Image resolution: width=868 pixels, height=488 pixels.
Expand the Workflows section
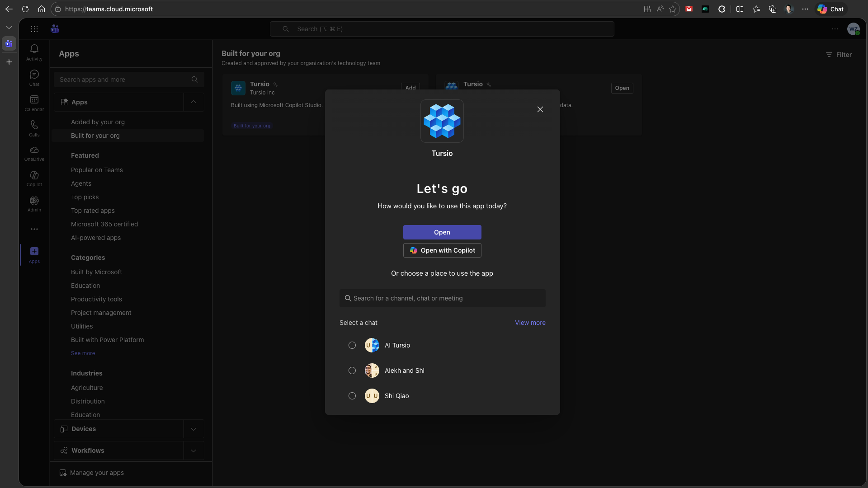click(x=193, y=450)
